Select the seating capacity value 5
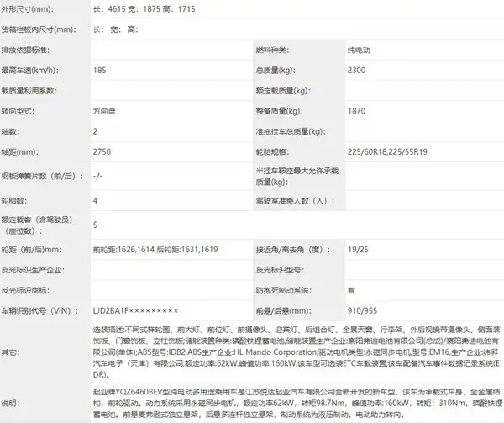Viewport: 504px width, 423px height. point(95,225)
